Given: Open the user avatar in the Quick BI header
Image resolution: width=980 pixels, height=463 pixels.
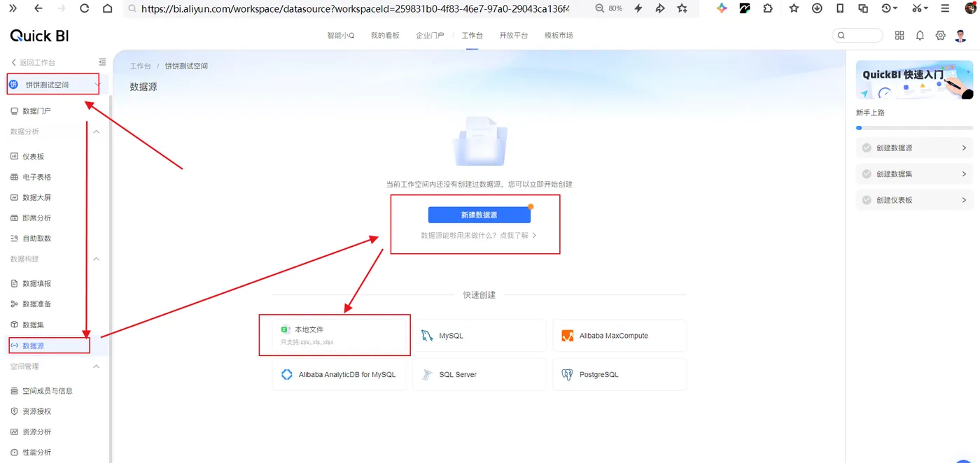Looking at the screenshot, I should coord(960,36).
